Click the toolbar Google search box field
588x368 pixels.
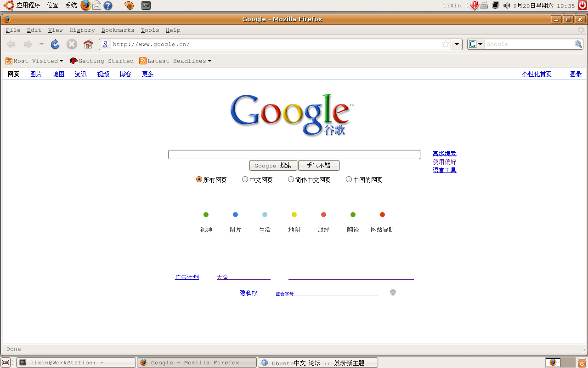coord(529,44)
